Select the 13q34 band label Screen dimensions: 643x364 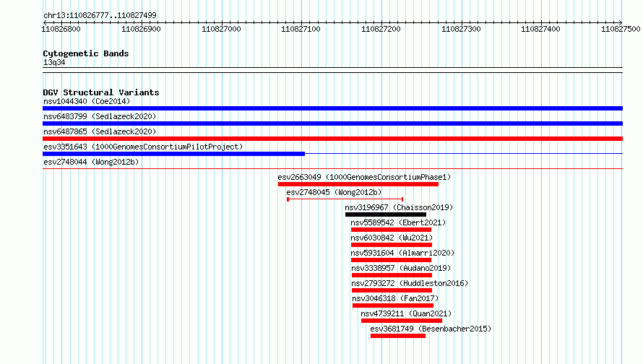pos(54,62)
